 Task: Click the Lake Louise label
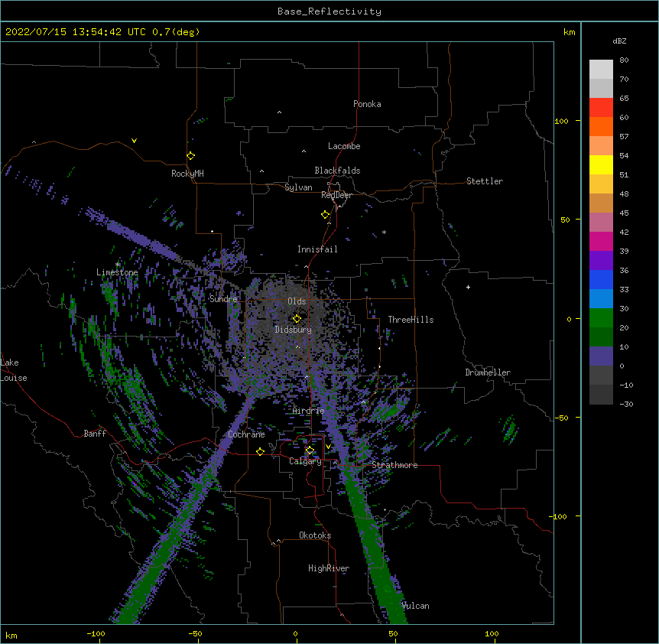[x=14, y=370]
